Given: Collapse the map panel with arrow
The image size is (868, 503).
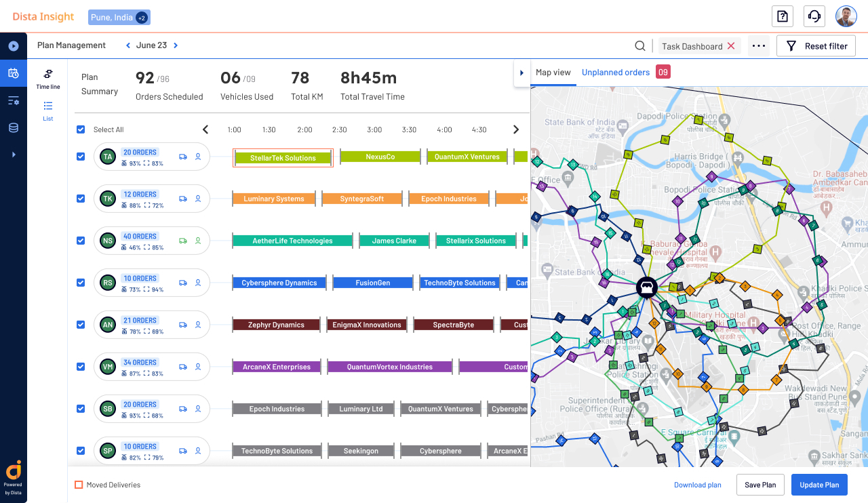Looking at the screenshot, I should tap(521, 73).
